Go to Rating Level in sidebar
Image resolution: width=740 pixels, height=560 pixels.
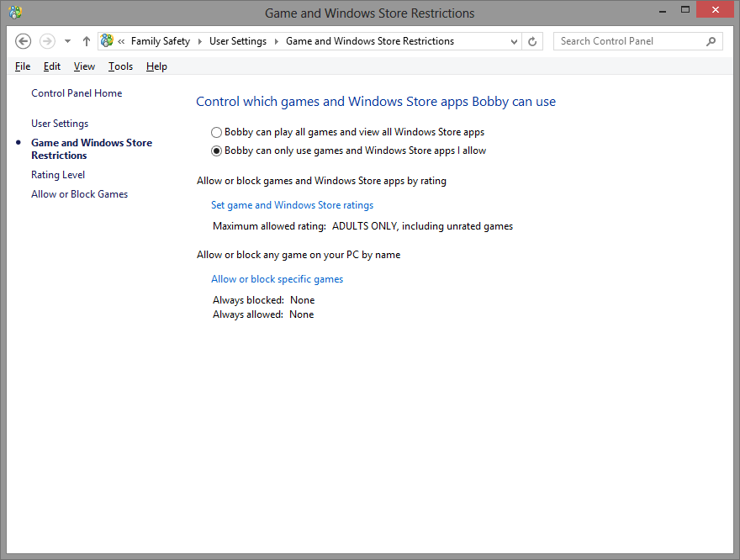pos(58,175)
